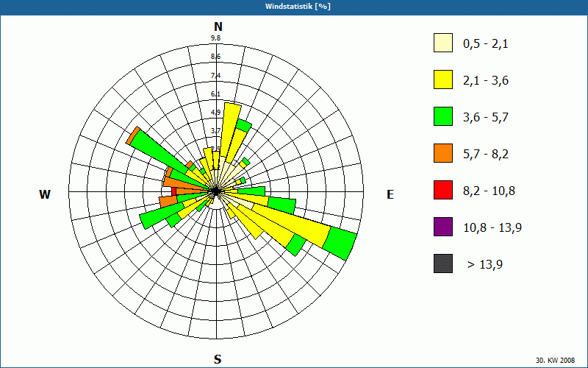Click the legend label 2,1 - 3,6
Viewport: 588px width, 368px height.
486,81
